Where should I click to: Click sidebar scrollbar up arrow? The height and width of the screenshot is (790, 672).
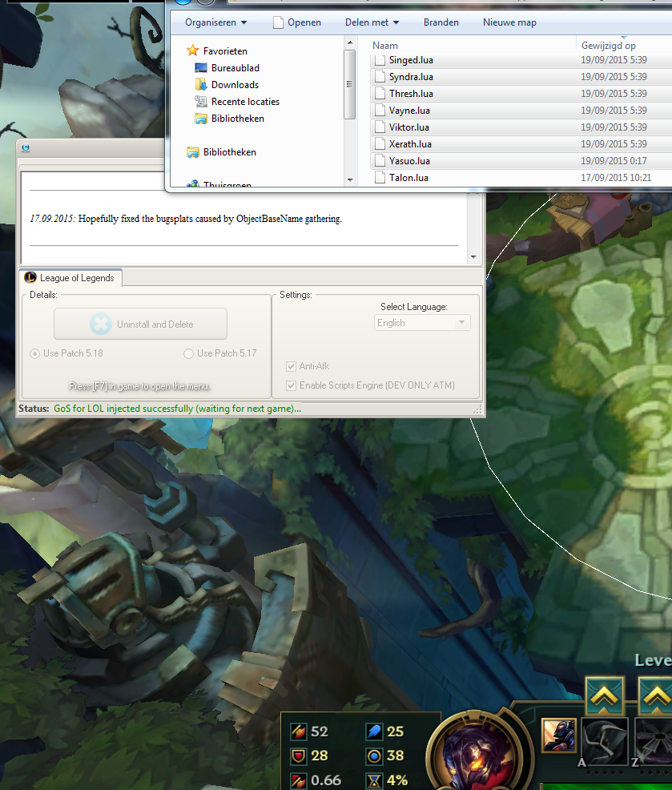pos(349,42)
